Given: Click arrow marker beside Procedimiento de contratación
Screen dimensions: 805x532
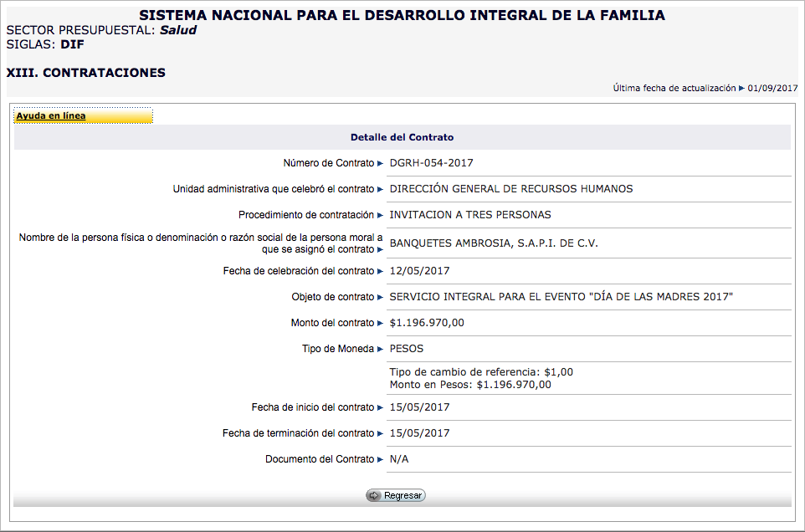Looking at the screenshot, I should tap(380, 215).
